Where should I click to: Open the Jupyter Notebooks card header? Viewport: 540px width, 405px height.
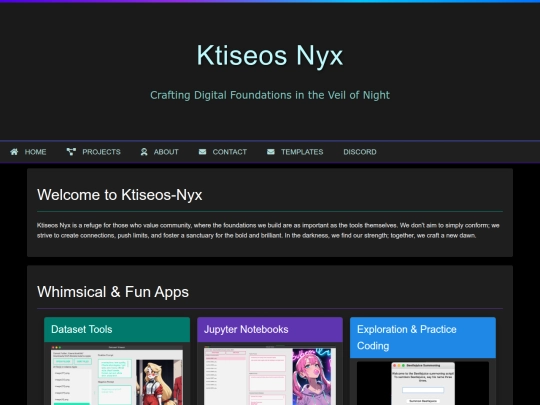click(x=270, y=330)
